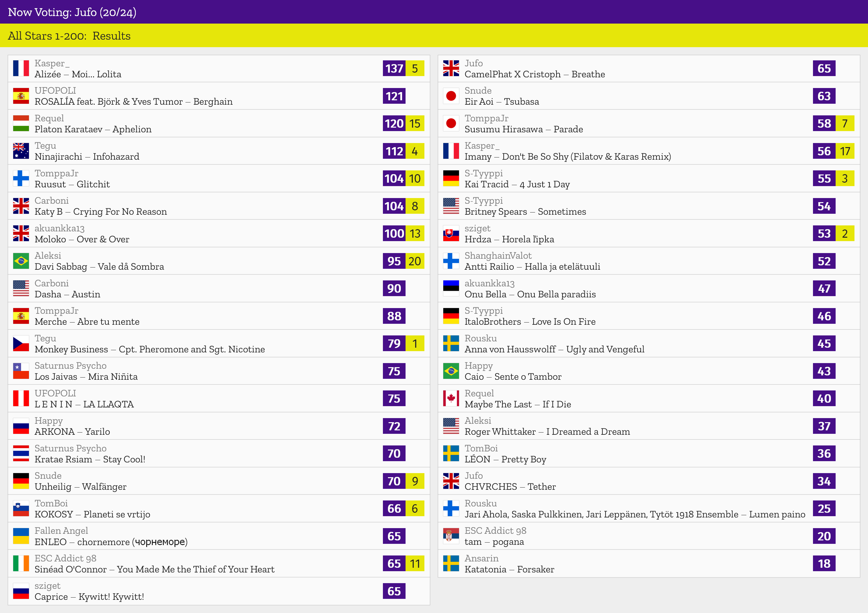The width and height of the screenshot is (868, 613).
Task: Click the Slovenia flag next to KOKOSY
Action: click(x=21, y=508)
